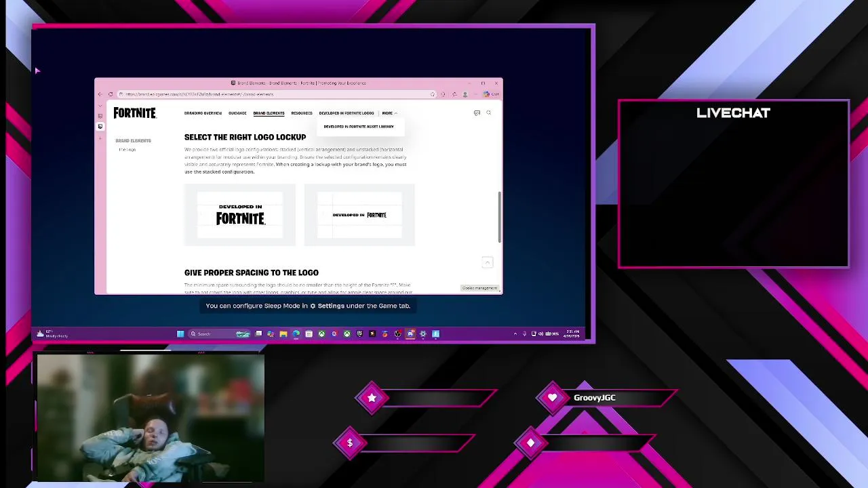Screen dimensions: 868x488
Task: Select the Brand Elements nav tab
Action: click(x=269, y=113)
